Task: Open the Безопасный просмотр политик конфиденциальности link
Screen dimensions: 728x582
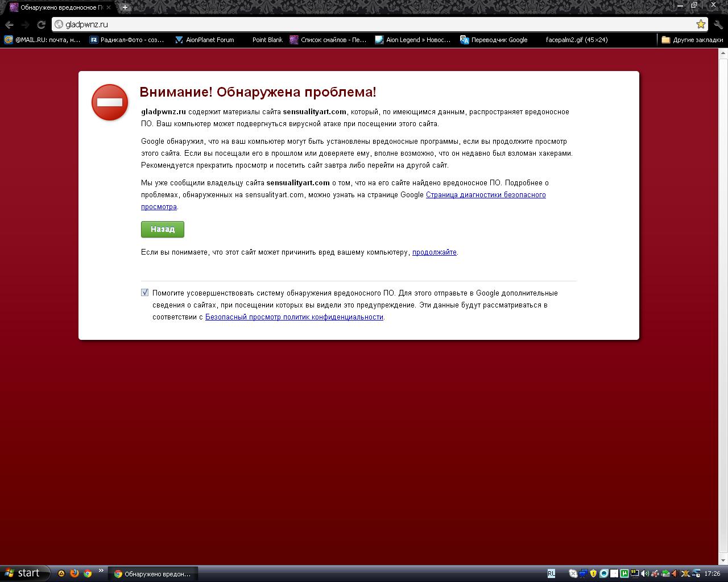Action: [x=294, y=317]
